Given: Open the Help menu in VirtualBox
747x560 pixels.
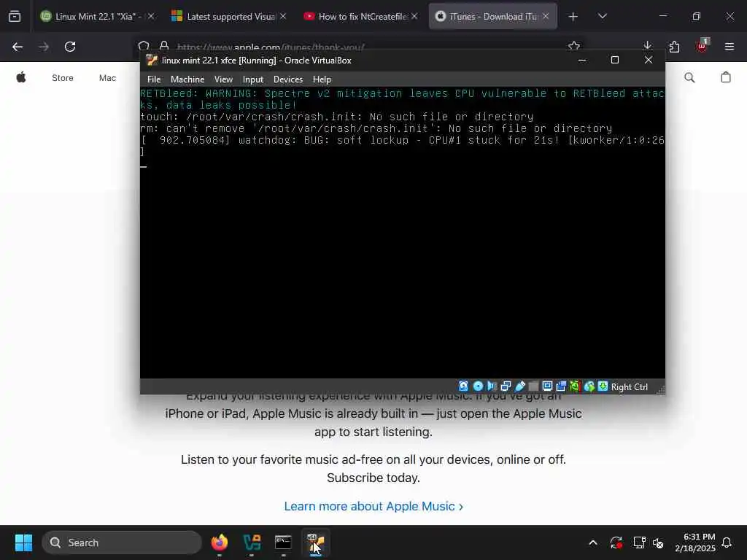Looking at the screenshot, I should pos(322,79).
